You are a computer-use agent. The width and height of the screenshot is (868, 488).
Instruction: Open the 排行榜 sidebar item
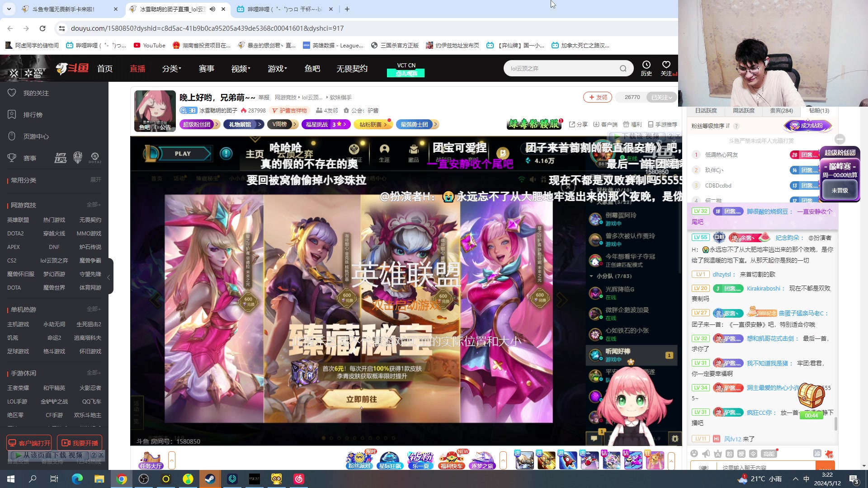[33, 115]
